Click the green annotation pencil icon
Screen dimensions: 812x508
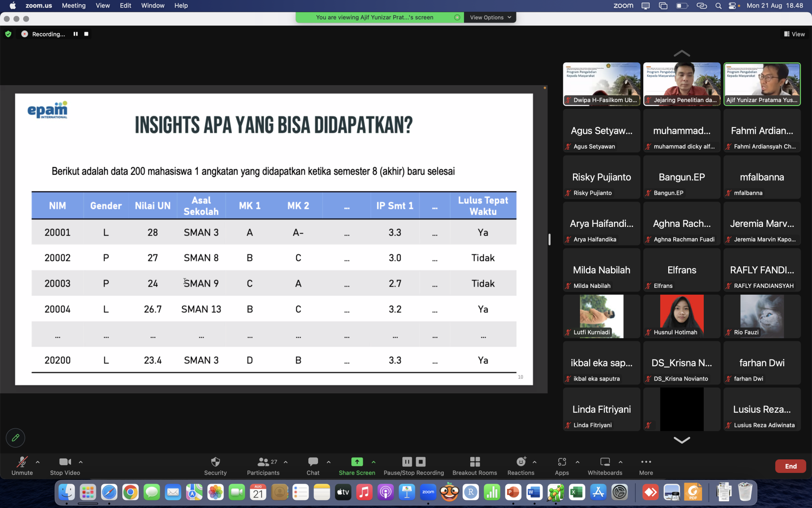[x=16, y=438]
